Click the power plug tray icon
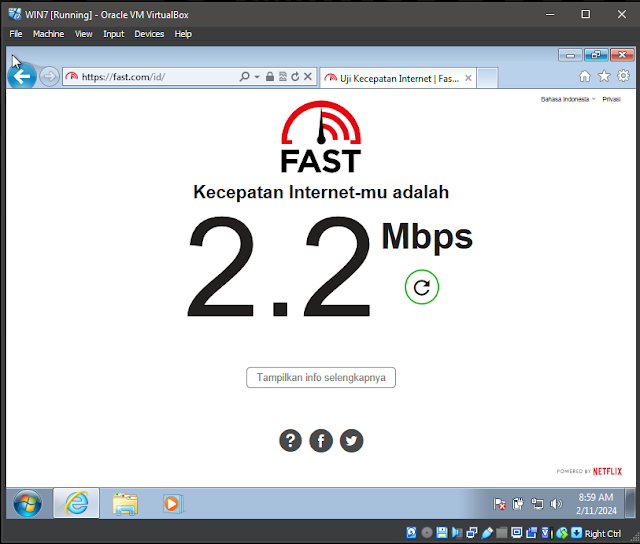Viewport: 640px width, 544px height. coord(518,504)
